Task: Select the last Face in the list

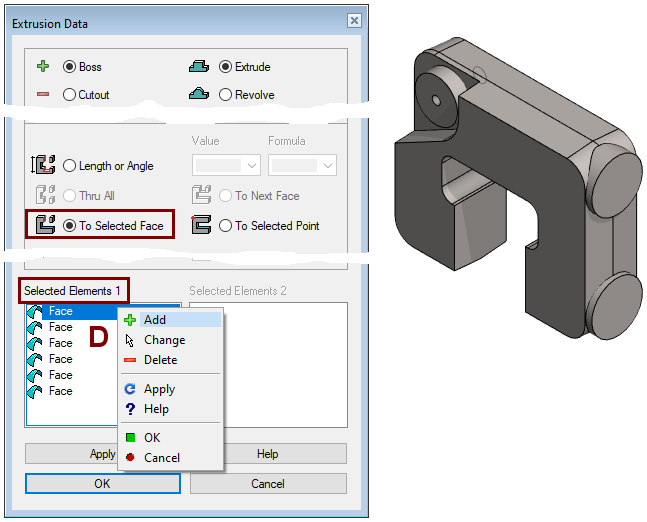Action: pyautogui.click(x=60, y=391)
